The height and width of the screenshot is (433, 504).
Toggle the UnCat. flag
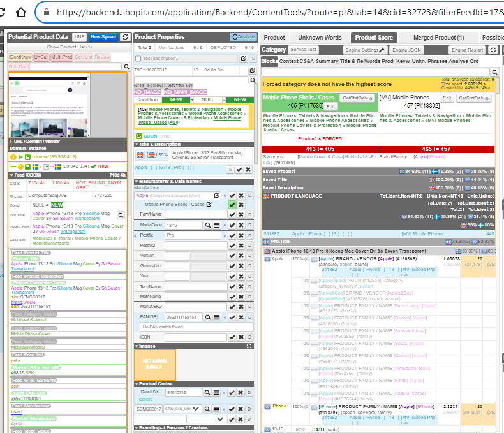(x=41, y=57)
